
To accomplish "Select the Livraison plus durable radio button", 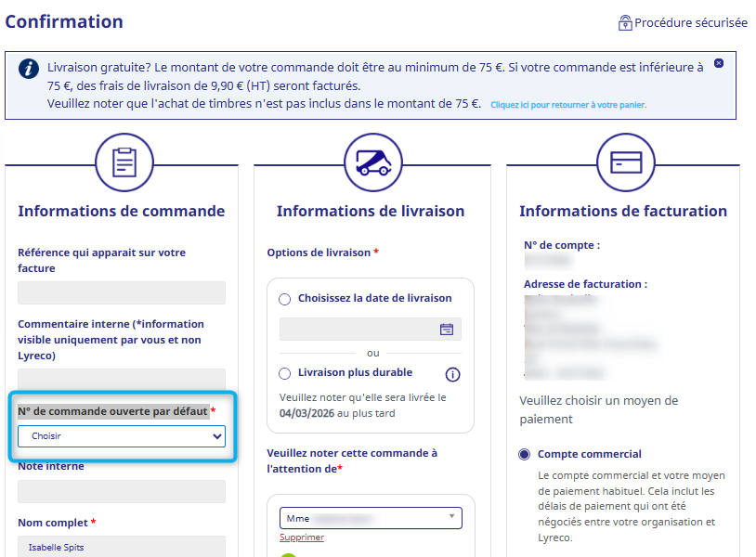I will (285, 373).
